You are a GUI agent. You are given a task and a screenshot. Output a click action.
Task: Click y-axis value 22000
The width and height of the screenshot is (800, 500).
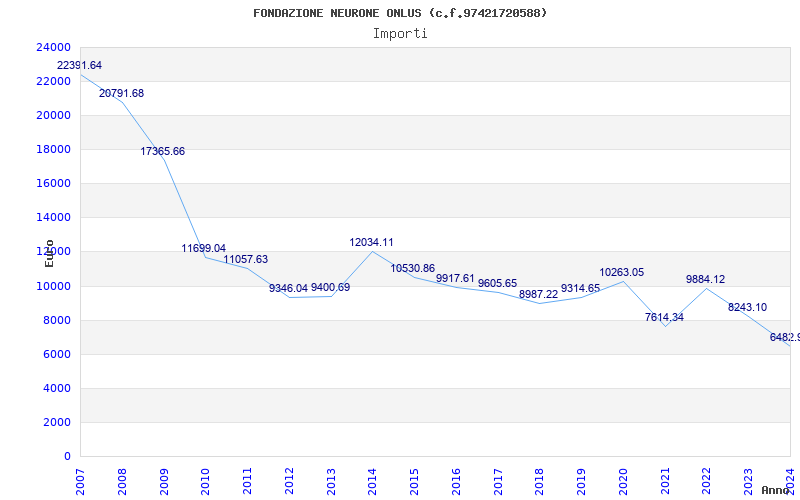[x=53, y=82]
